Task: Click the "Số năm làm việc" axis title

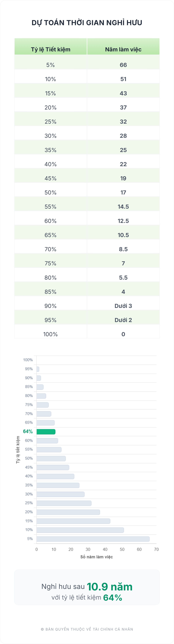Action: point(97,557)
